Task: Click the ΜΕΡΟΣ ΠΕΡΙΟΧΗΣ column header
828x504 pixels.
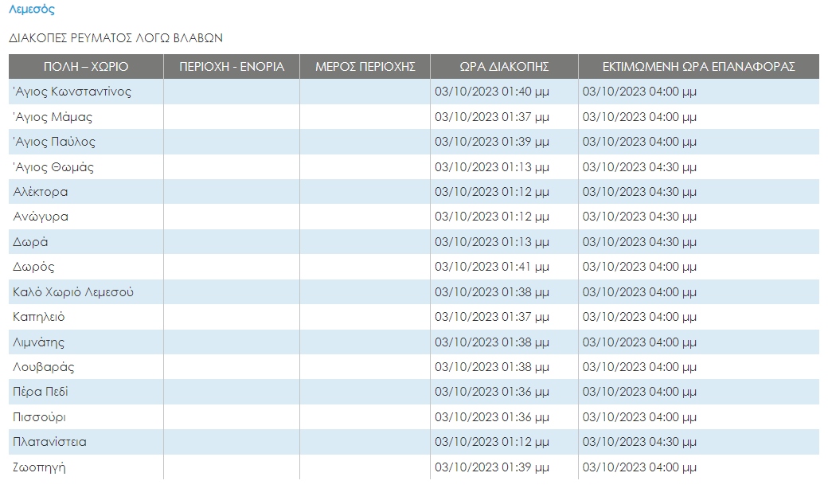Action: 365,67
